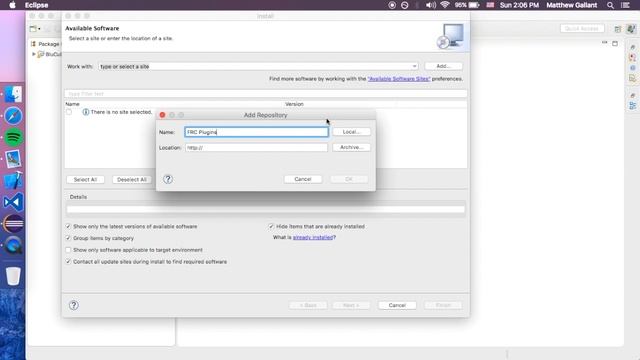This screenshot has width=640, height=360.
Task: Toggle Show only the latest versions checkbox
Action: [x=68, y=226]
